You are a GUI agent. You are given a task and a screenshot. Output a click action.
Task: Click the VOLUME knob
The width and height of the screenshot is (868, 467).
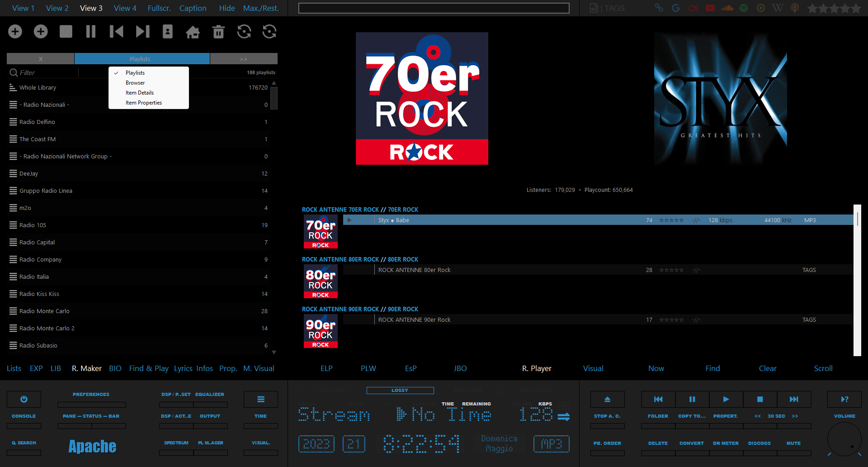(844, 439)
